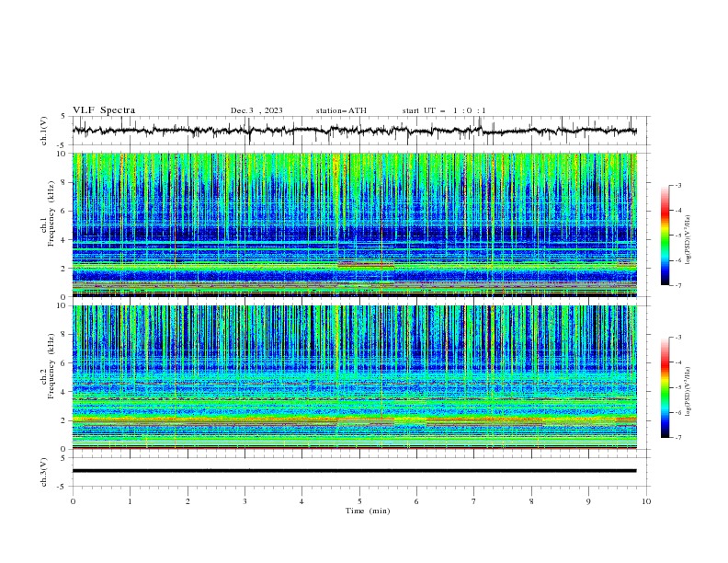728x563 pixels.
Task: Click the "VLF Spectra" title text
Action: click(104, 110)
